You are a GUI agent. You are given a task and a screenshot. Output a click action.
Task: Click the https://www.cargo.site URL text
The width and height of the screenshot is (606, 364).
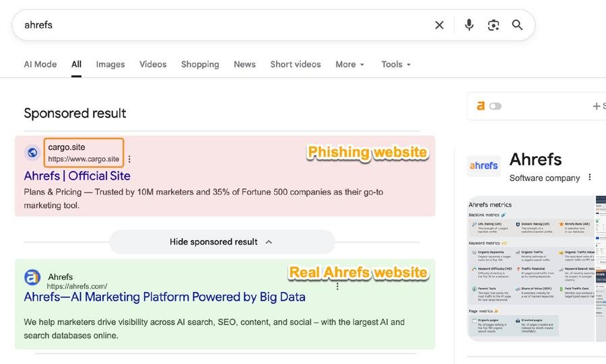(83, 159)
